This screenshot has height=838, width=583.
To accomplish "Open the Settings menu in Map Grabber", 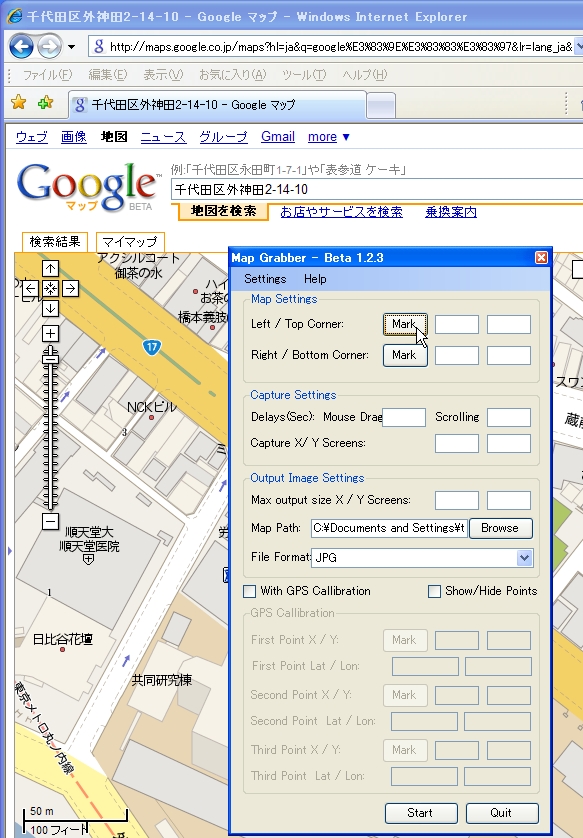I will 265,279.
